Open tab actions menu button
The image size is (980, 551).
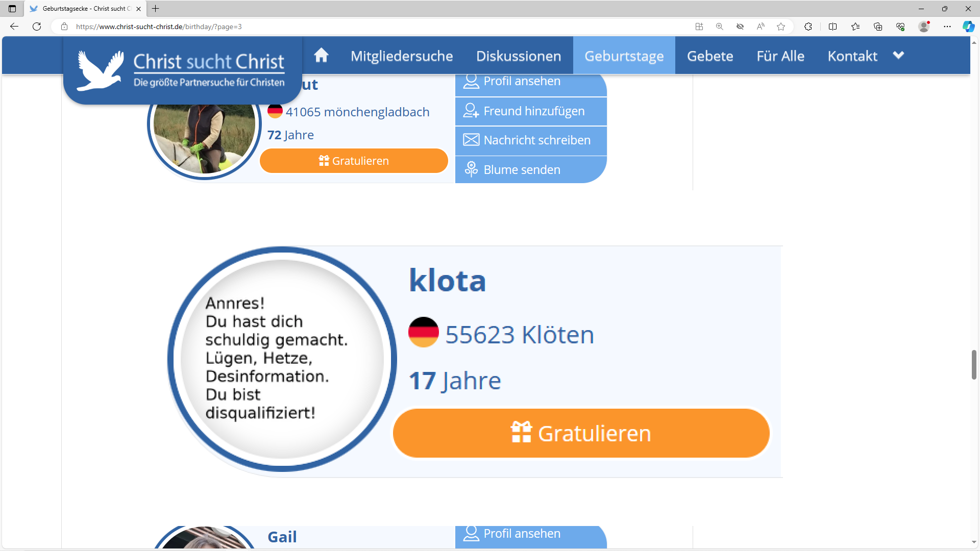(12, 9)
